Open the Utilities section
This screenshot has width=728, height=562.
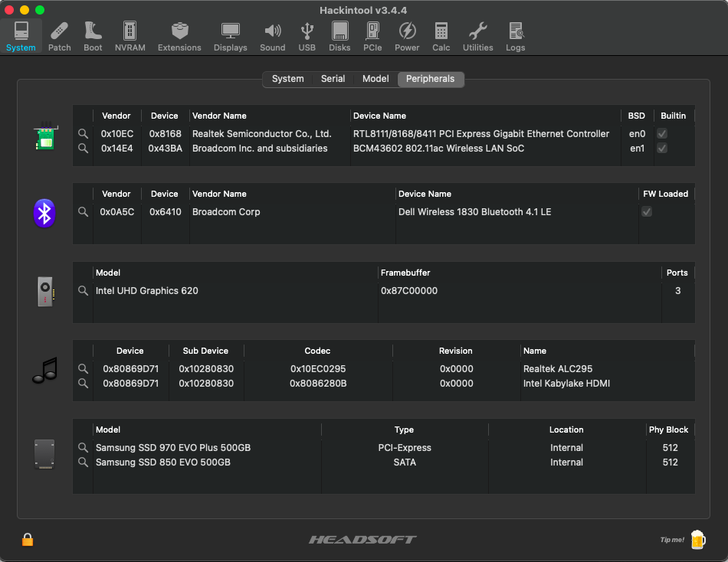point(477,36)
